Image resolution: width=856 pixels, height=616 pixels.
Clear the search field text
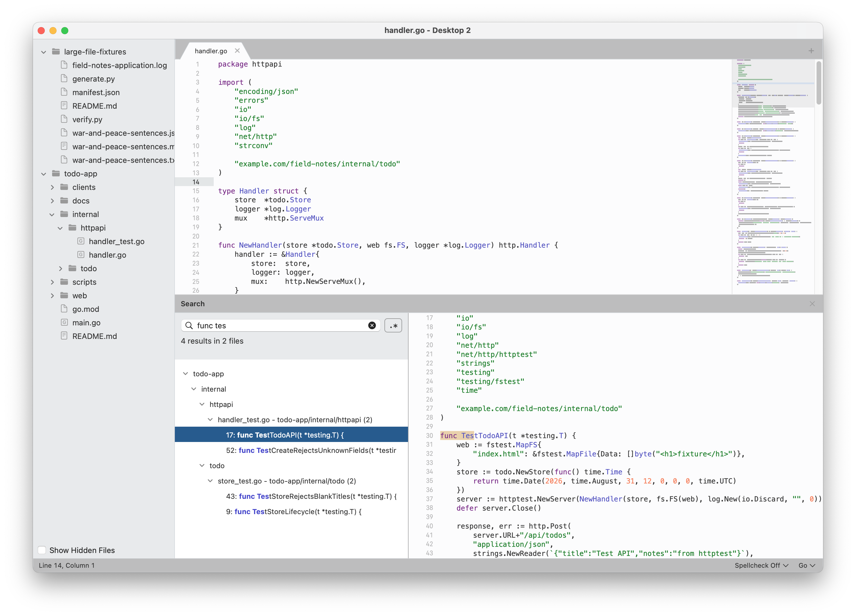372,325
